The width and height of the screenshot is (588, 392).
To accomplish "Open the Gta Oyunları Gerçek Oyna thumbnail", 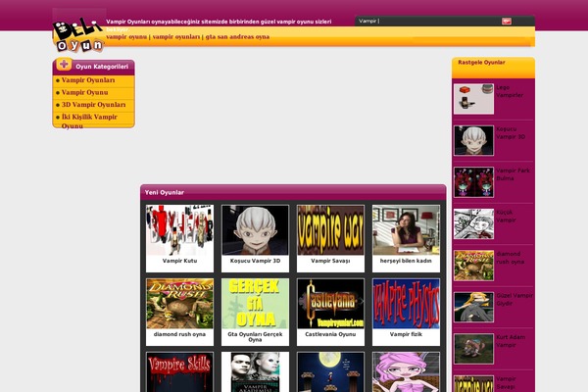I will [x=255, y=304].
